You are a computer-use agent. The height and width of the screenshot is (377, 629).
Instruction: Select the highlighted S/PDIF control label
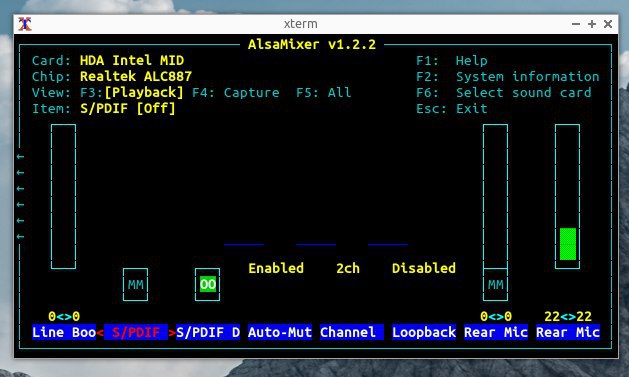[x=136, y=332]
